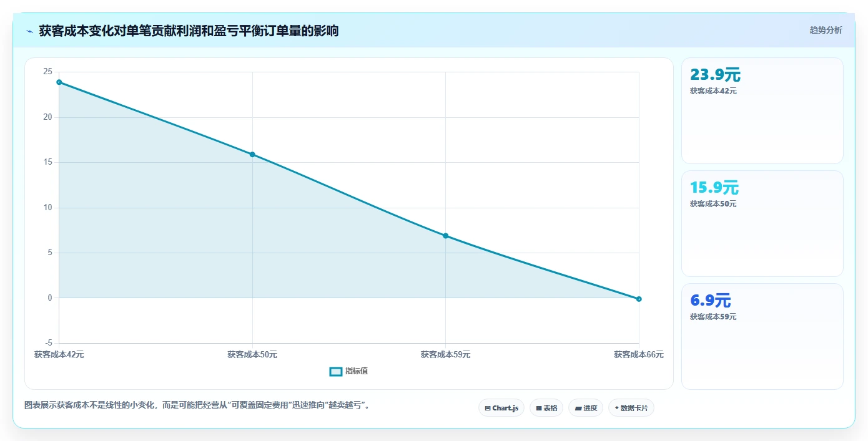The width and height of the screenshot is (868, 441).
Task: Click the 获客成本42元 card caption
Action: 713,91
